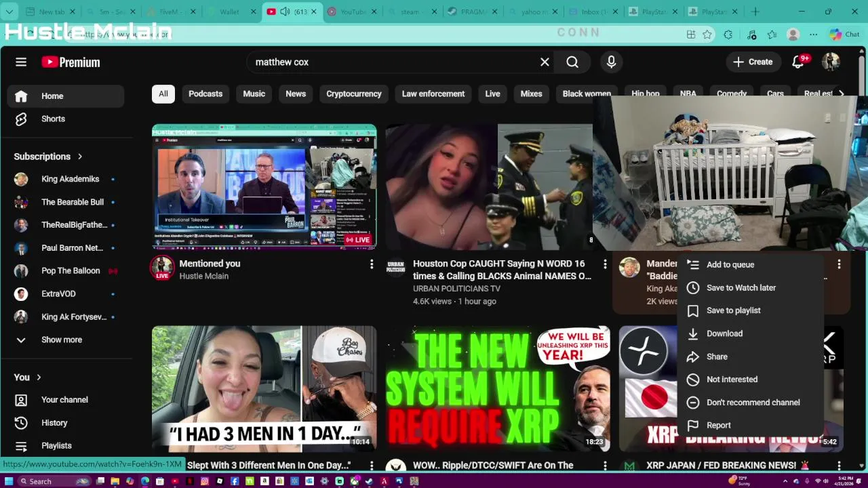
Task: Favorite this page with star icon
Action: point(707,35)
